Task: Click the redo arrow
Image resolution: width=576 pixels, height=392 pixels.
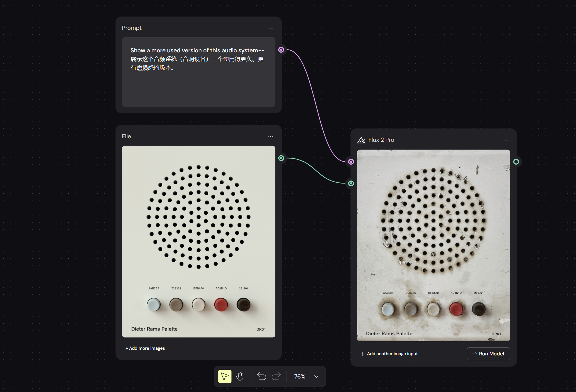Action: coord(276,376)
